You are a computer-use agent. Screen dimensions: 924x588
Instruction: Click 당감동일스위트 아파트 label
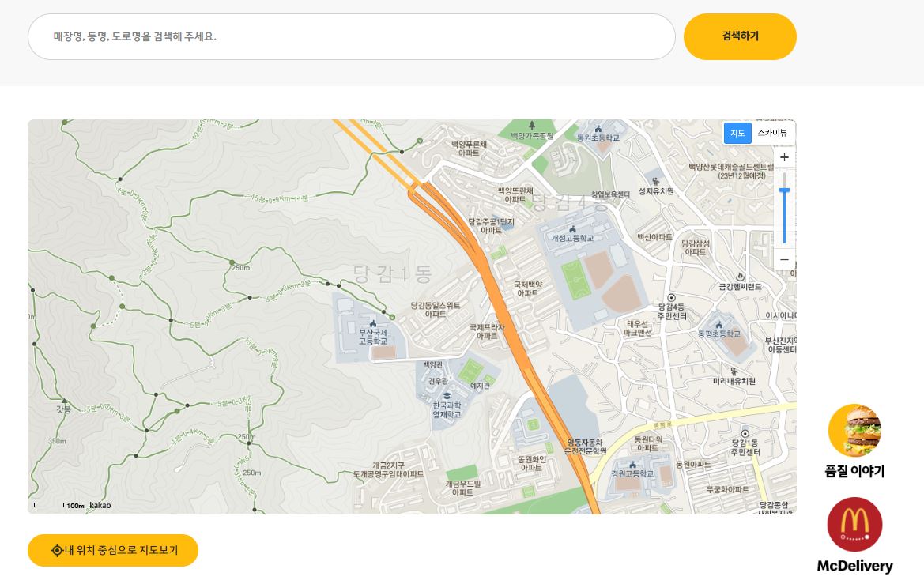click(435, 310)
